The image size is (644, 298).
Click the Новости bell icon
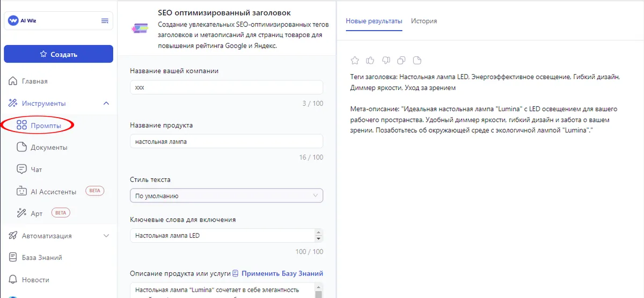pyautogui.click(x=13, y=279)
